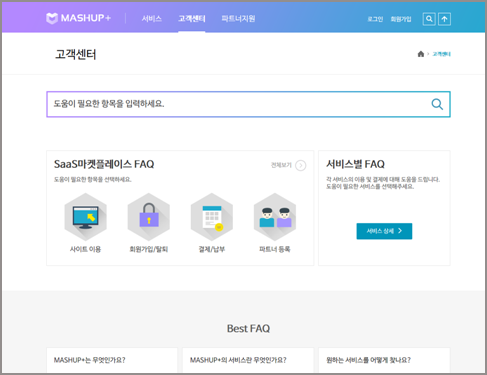Click the 고객센터 page title
The width and height of the screenshot is (487, 375).
[x=76, y=54]
